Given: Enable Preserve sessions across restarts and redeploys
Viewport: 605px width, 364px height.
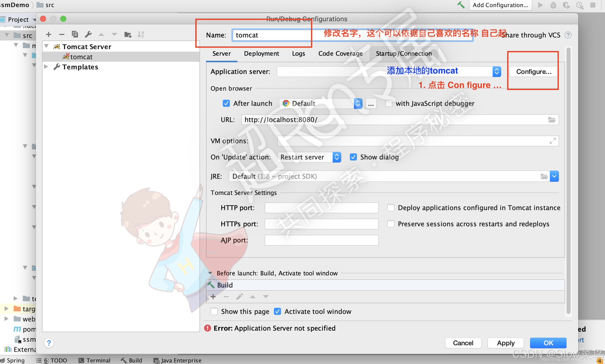Looking at the screenshot, I should click(391, 224).
